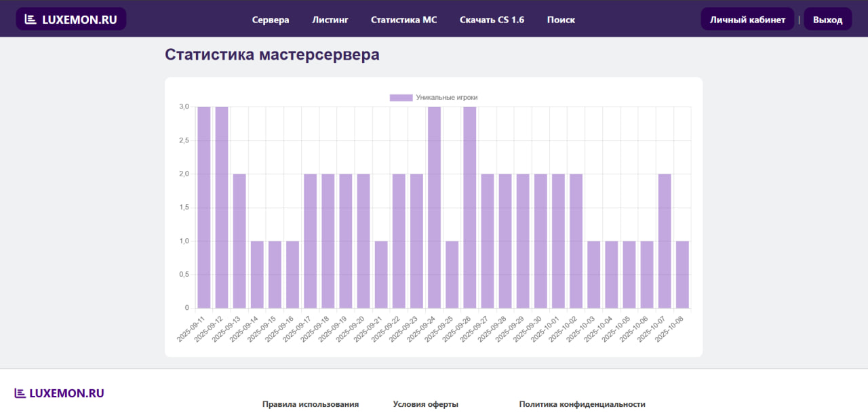The image size is (868, 417).
Task: Click the purple legend color box
Action: [x=401, y=98]
